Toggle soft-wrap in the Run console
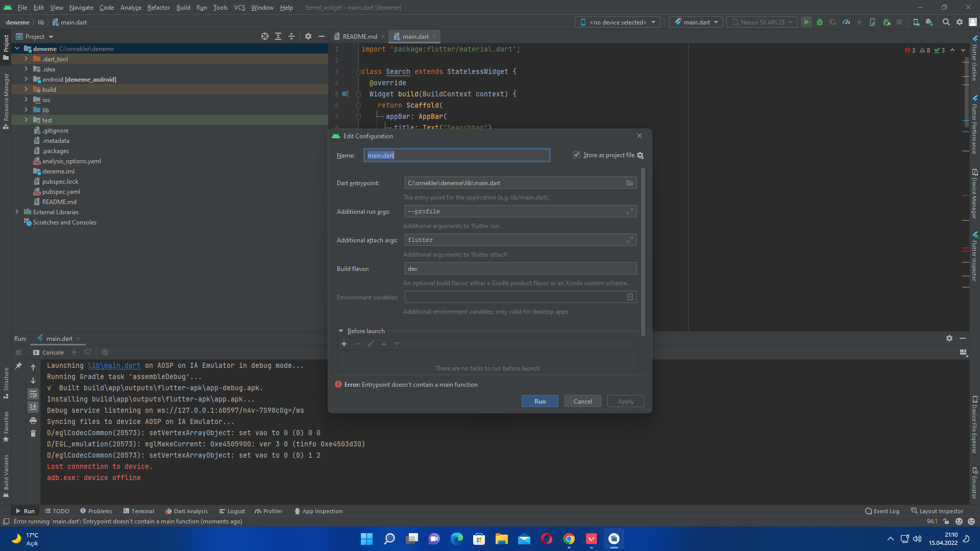 coord(33,394)
